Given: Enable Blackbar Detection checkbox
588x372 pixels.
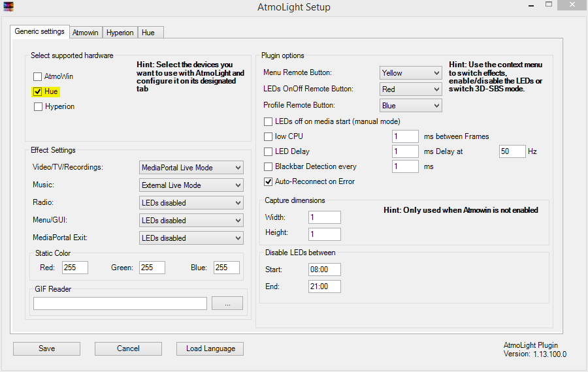Looking at the screenshot, I should click(268, 166).
